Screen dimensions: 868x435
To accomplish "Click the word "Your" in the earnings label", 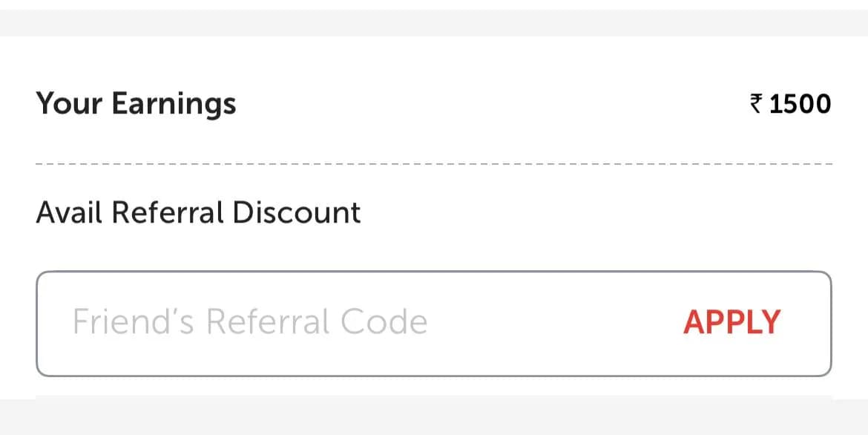I will [70, 103].
